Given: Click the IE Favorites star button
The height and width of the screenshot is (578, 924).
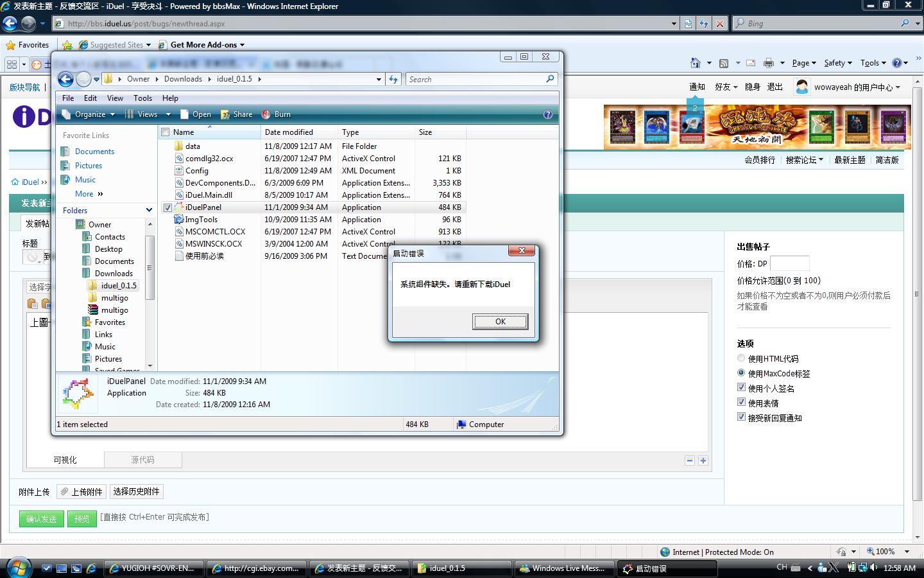Looking at the screenshot, I should point(28,45).
